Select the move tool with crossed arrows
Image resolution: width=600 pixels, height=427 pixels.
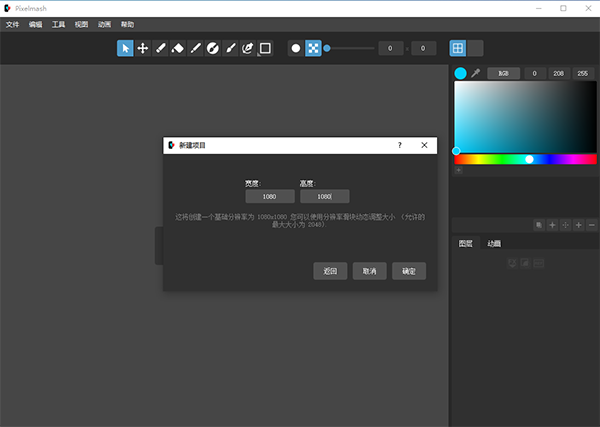[143, 48]
